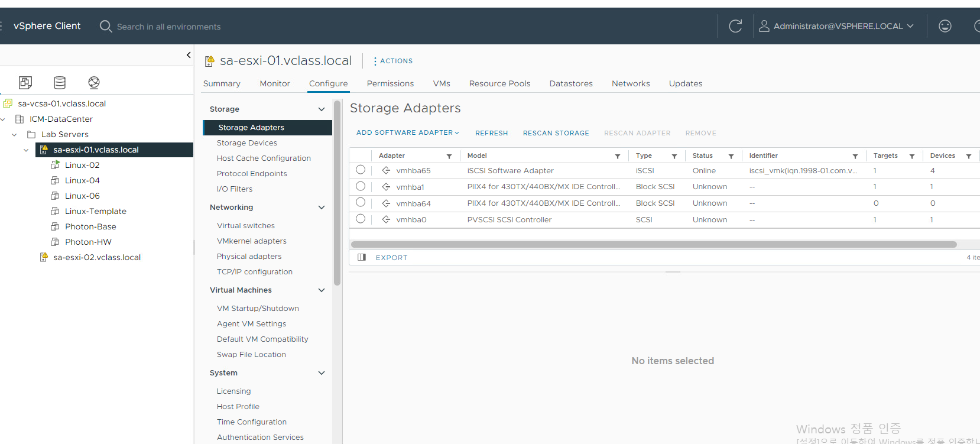Viewport: 980px width, 444px height.
Task: Collapse the Lab Servers folder
Action: pyautogui.click(x=14, y=135)
